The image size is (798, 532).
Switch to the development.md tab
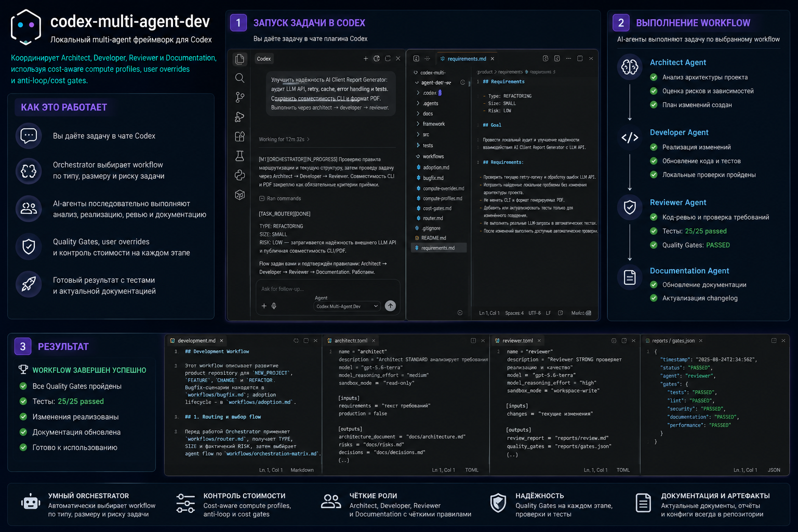coord(196,341)
